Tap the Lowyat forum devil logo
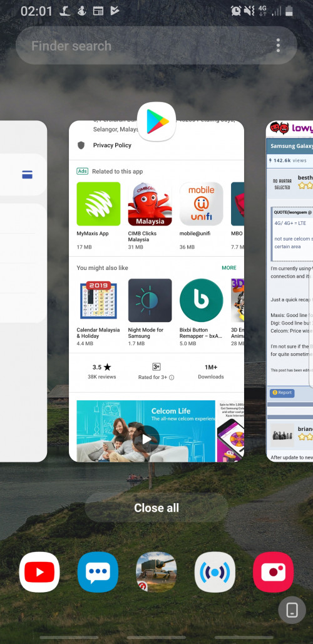 [279, 128]
